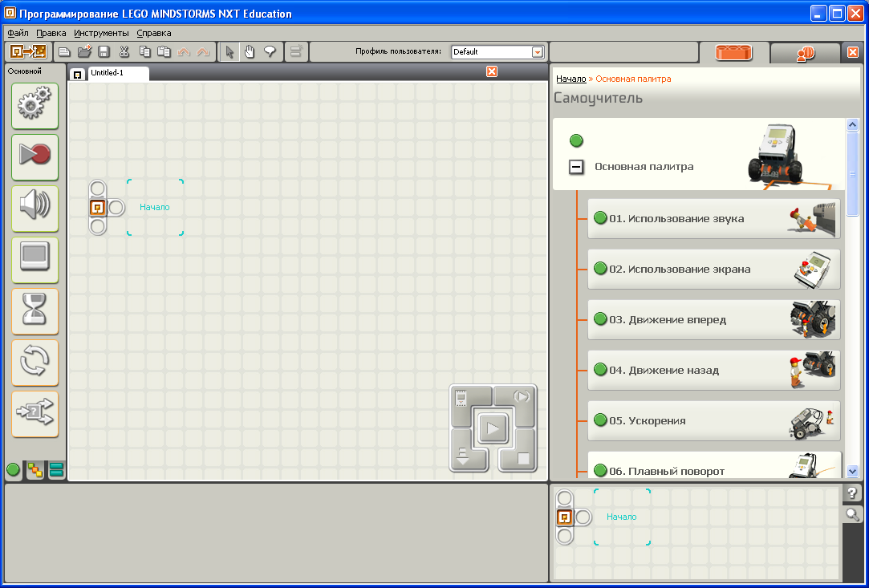Screen dimensions: 869x588
Task: Select the Switch block icon
Action: point(35,414)
